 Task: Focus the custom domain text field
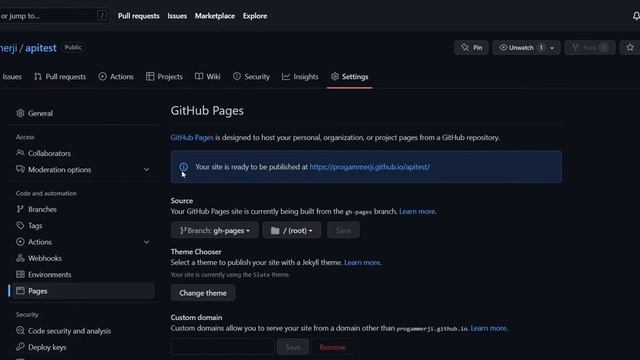click(x=223, y=347)
